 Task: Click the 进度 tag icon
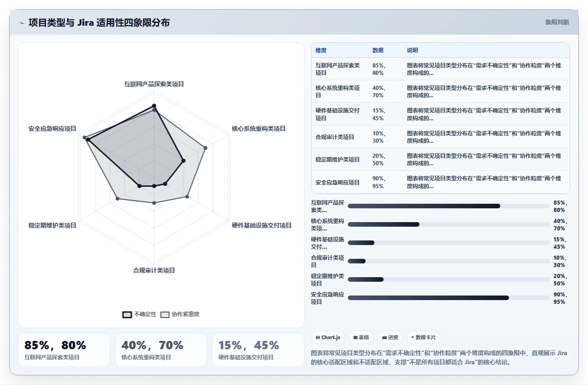(384, 337)
